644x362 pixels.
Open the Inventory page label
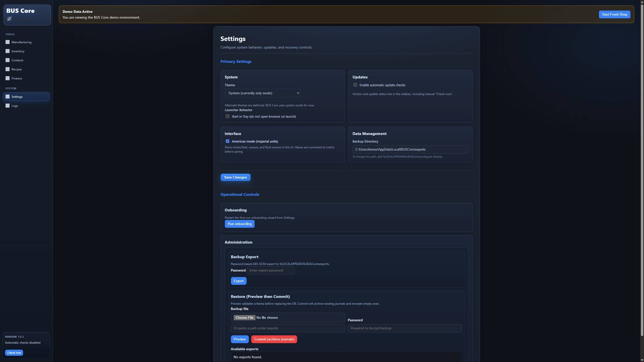[x=18, y=51]
